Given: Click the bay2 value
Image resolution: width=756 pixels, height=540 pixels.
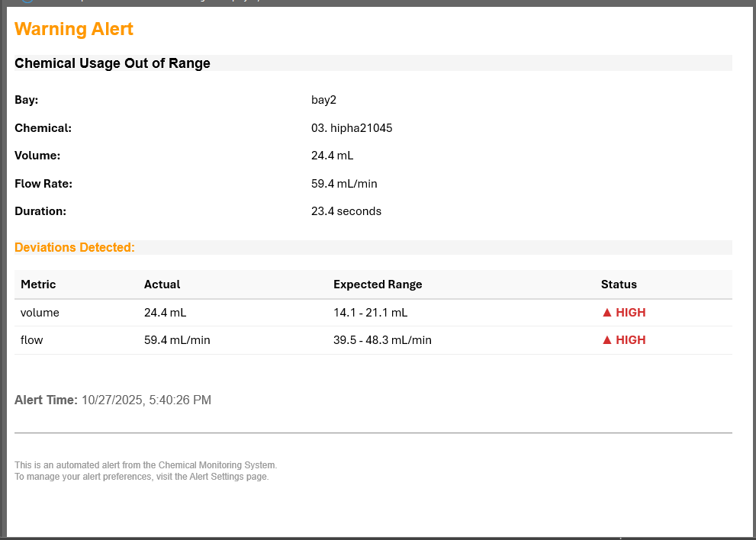Looking at the screenshot, I should click(x=323, y=100).
